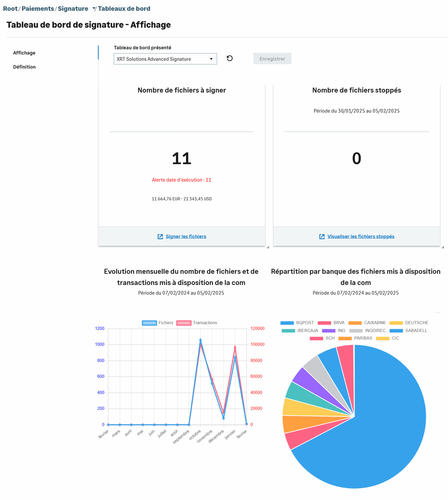
Task: Click the octobre peak point on line chart
Action: click(200, 340)
